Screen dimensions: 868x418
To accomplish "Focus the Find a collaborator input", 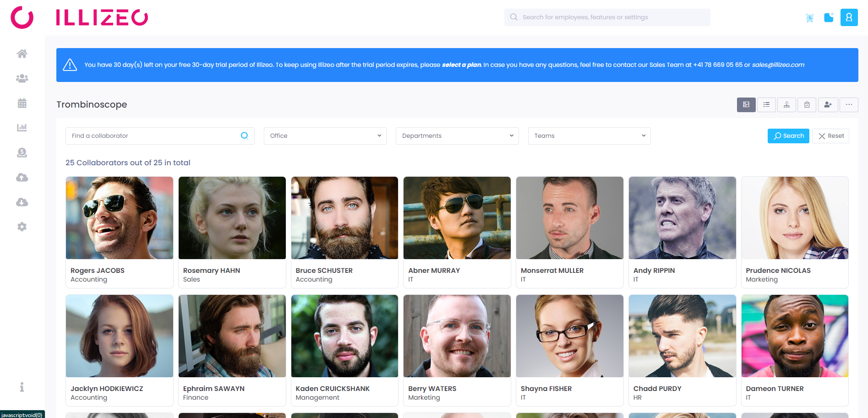I will 160,136.
